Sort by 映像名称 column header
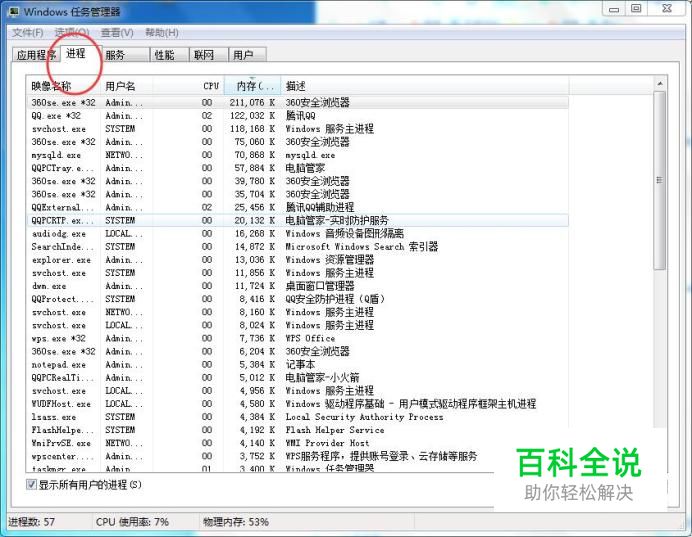 (65, 86)
